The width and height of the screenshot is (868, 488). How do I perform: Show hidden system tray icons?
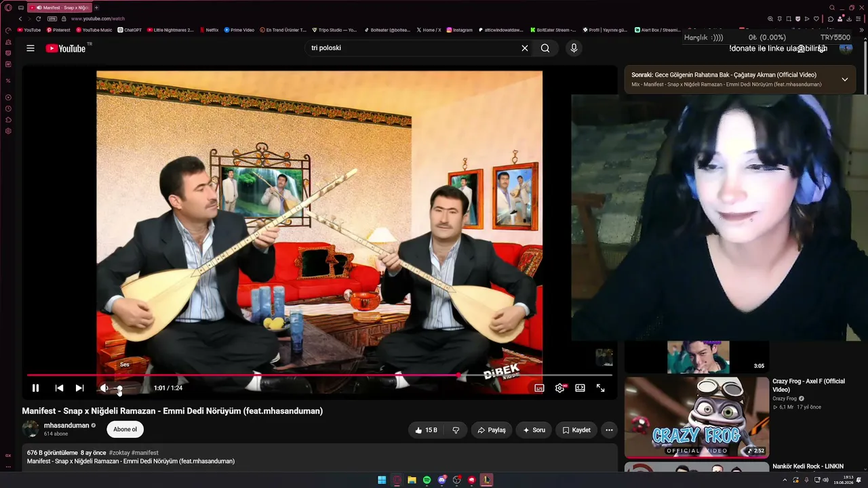pos(785,480)
